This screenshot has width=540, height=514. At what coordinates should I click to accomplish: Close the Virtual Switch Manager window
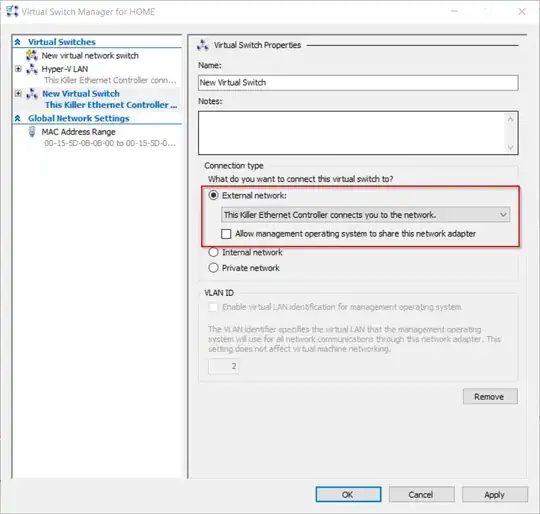(x=522, y=11)
